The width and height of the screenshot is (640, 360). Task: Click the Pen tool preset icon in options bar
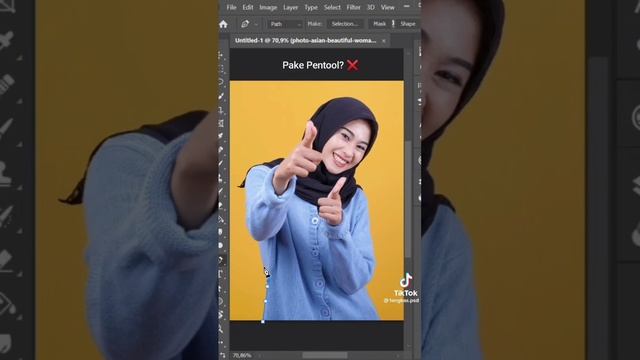click(245, 24)
